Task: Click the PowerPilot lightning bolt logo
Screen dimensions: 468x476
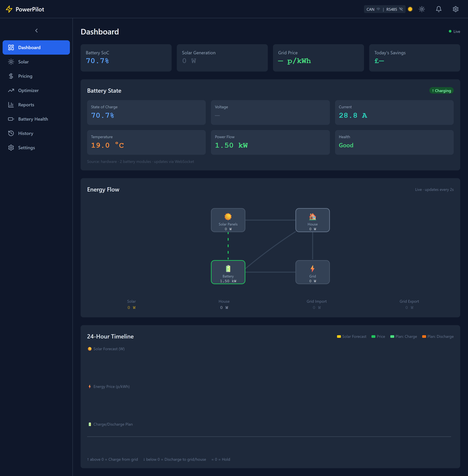Action: [9, 9]
